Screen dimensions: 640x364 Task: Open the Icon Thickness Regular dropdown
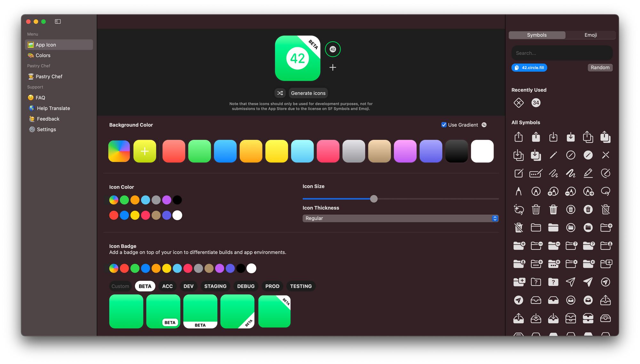pos(400,218)
